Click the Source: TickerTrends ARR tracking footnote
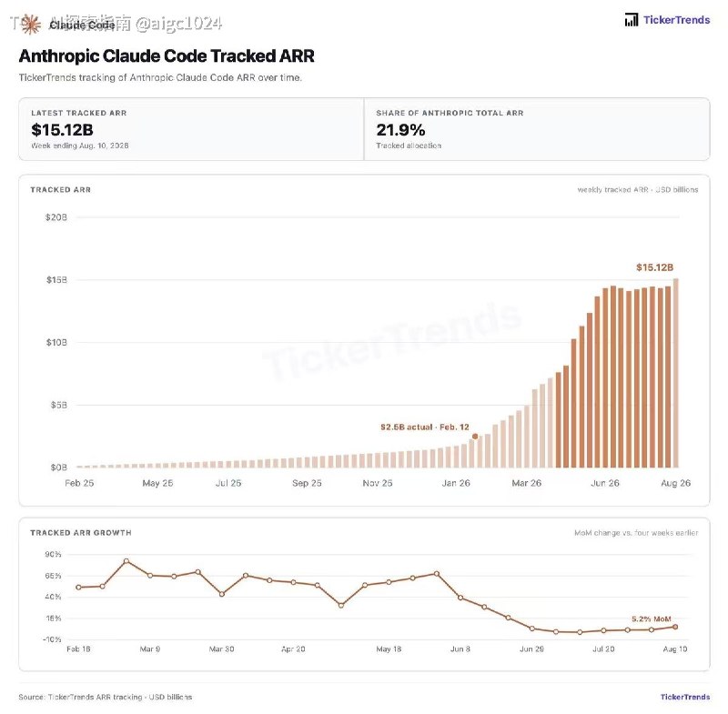Image resolution: width=728 pixels, height=714 pixels. (106, 697)
